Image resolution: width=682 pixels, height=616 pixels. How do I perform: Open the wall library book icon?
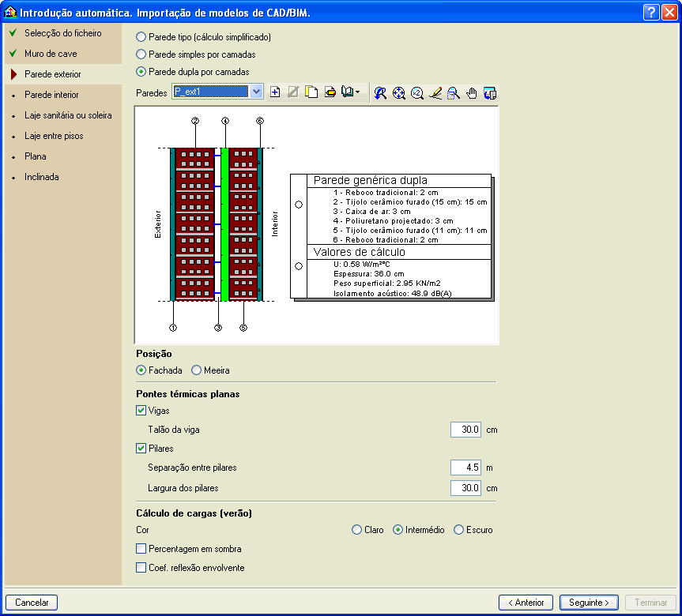point(348,92)
